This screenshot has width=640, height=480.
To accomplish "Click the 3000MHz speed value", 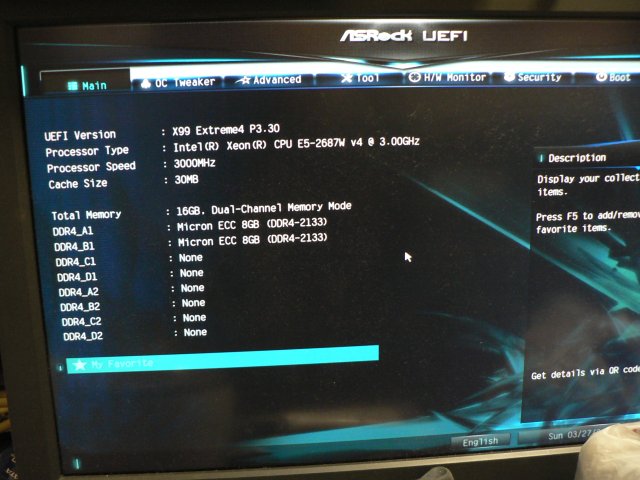I will pyautogui.click(x=195, y=164).
